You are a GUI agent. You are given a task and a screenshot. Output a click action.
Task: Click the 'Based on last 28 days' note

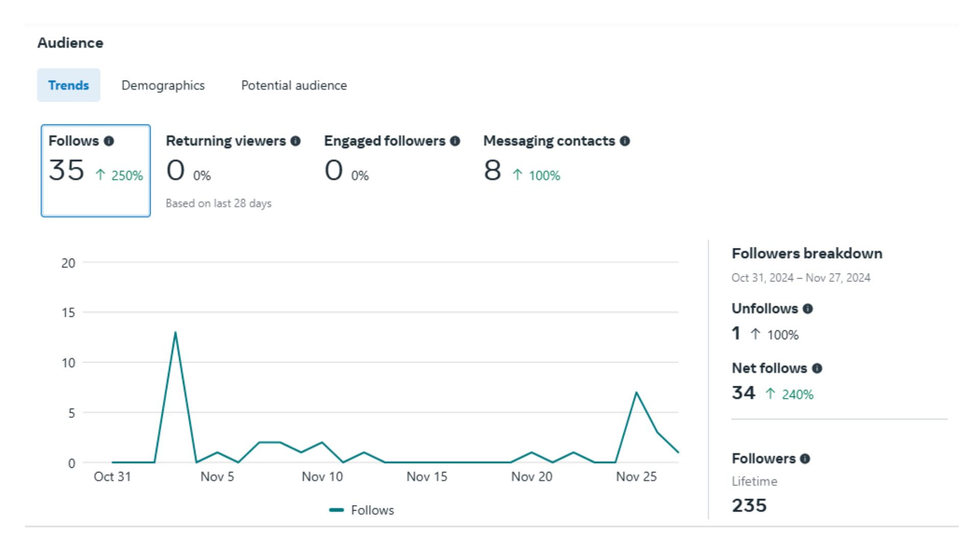tap(218, 203)
